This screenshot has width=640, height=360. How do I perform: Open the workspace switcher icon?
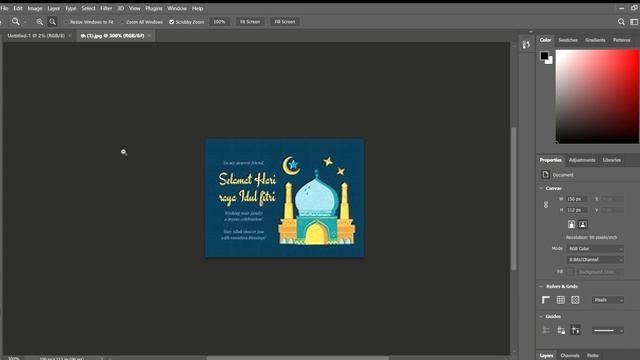(634, 22)
